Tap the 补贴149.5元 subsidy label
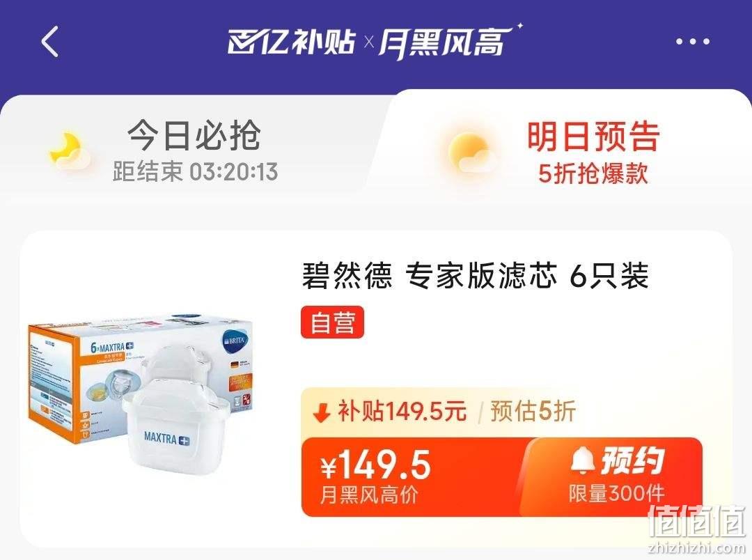This screenshot has height=560, width=752. (x=402, y=411)
